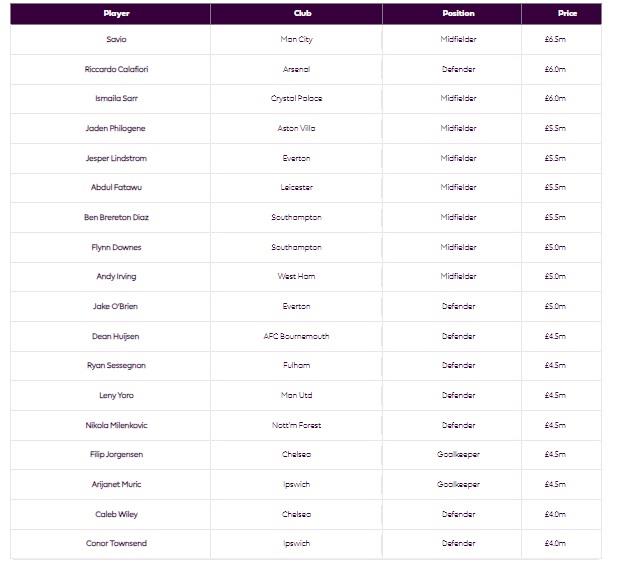The width and height of the screenshot is (617, 567).
Task: Select Ben Brereton Diaz
Action: [116, 217]
